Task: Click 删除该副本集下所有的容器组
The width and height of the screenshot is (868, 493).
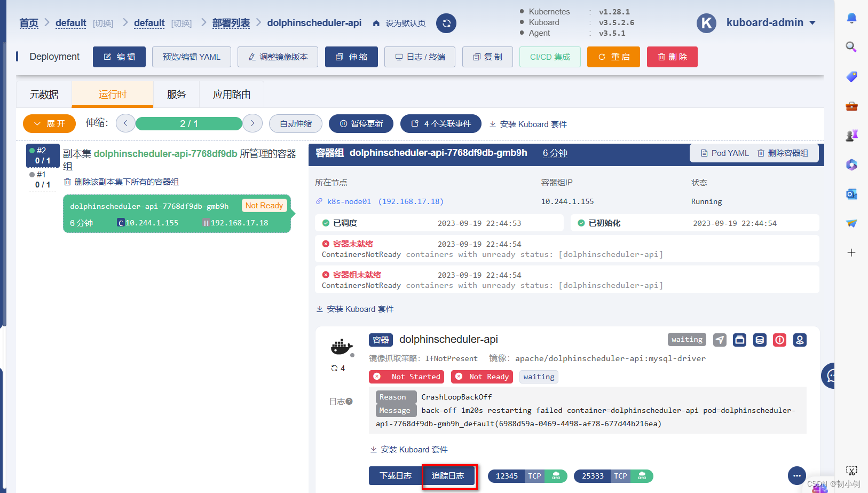Action: [x=122, y=182]
